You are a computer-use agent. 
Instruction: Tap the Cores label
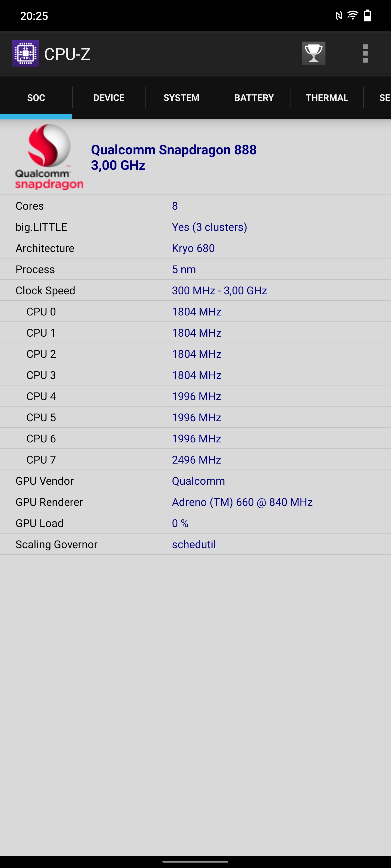pos(30,206)
